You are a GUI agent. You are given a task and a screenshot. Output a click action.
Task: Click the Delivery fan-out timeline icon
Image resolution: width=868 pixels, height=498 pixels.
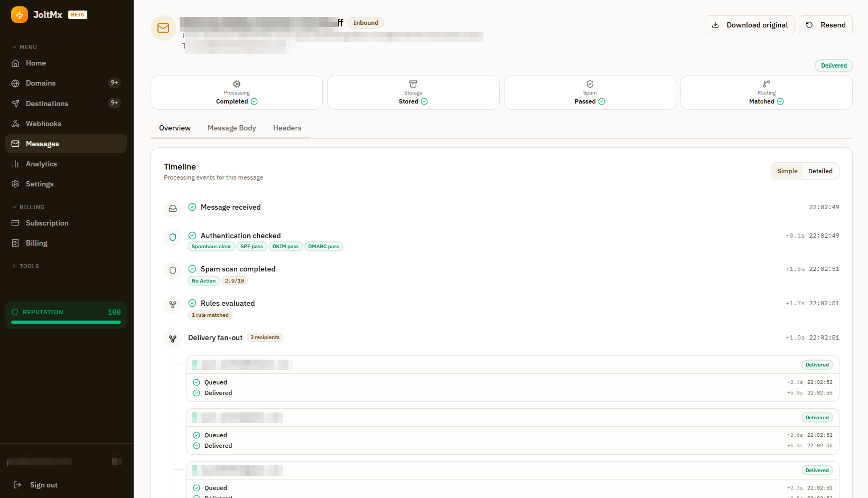pyautogui.click(x=173, y=339)
